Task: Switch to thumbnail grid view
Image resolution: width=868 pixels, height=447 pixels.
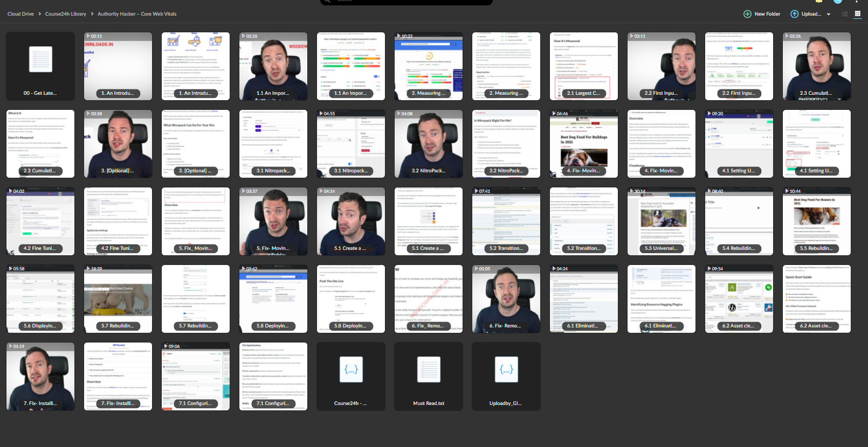Action: pos(858,14)
